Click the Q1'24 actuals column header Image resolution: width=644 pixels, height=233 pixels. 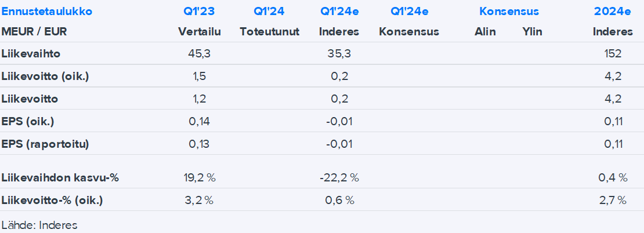[x=269, y=11]
